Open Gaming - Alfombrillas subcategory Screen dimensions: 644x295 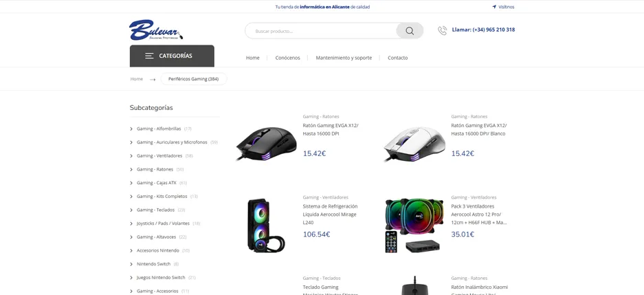(x=159, y=129)
